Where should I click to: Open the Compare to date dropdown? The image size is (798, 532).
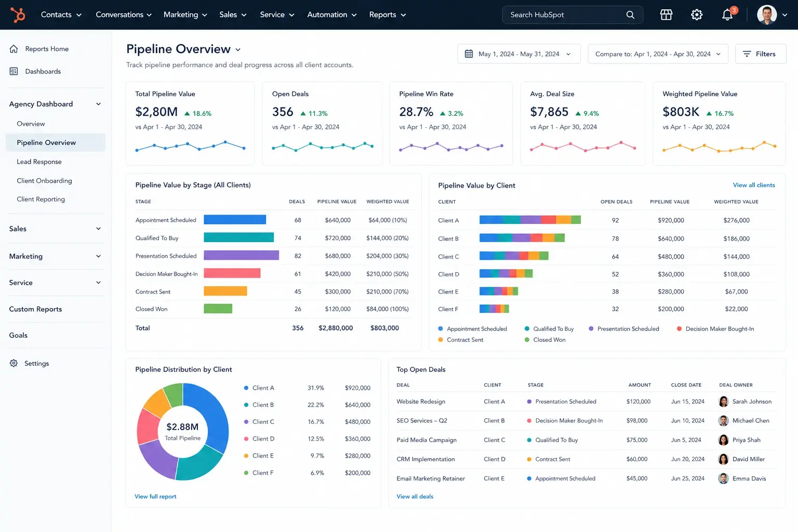(658, 54)
